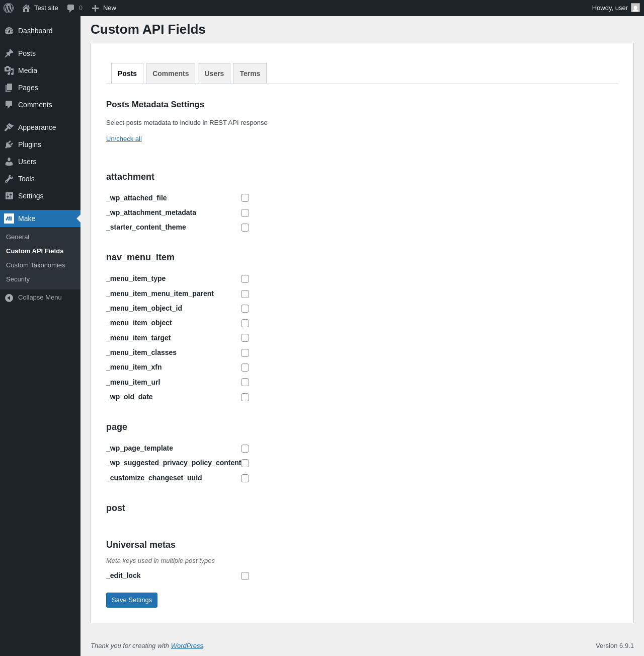Click the Plugins plug icon
Viewport: 644px width, 656px height.
pyautogui.click(x=9, y=144)
